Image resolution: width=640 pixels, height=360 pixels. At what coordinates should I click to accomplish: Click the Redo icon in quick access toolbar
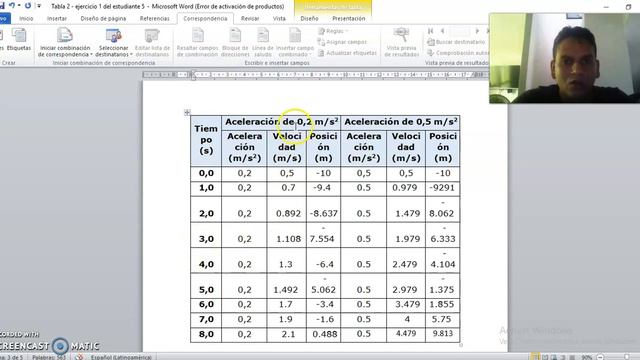pos(28,6)
